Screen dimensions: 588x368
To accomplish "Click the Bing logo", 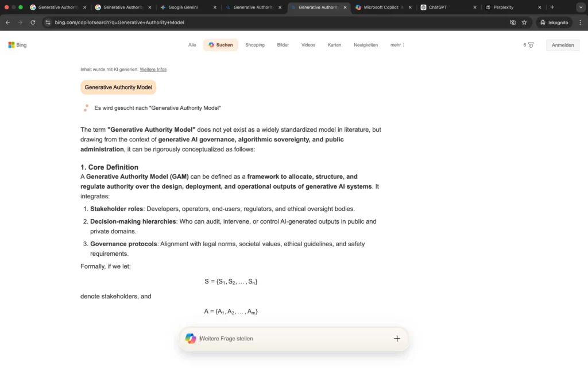I will tap(17, 44).
